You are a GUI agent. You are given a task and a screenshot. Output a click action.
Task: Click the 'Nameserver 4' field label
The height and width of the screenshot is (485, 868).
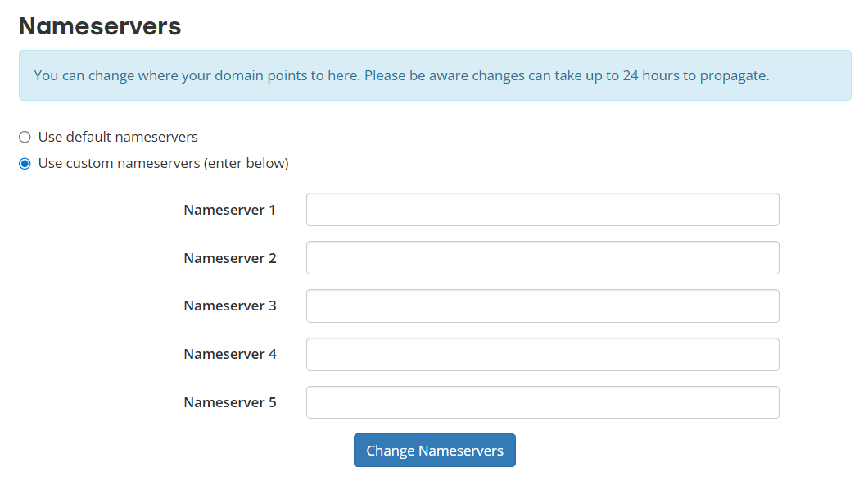pyautogui.click(x=230, y=355)
